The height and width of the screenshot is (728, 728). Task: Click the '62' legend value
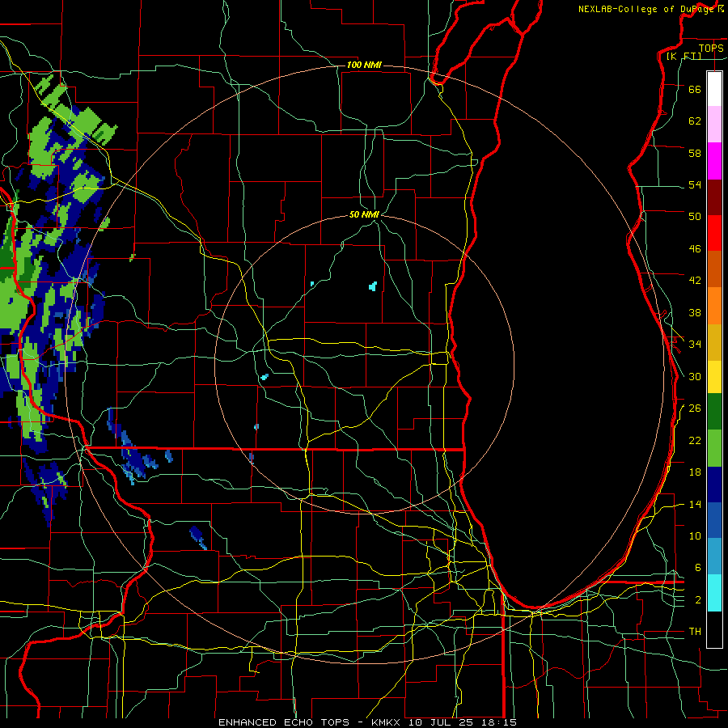point(695,121)
